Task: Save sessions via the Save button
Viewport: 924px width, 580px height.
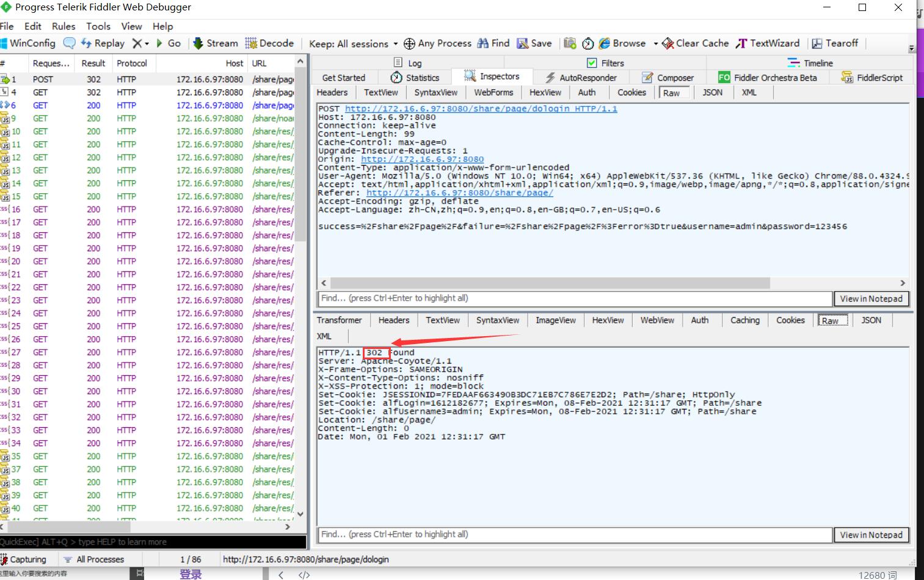Action: (x=534, y=43)
